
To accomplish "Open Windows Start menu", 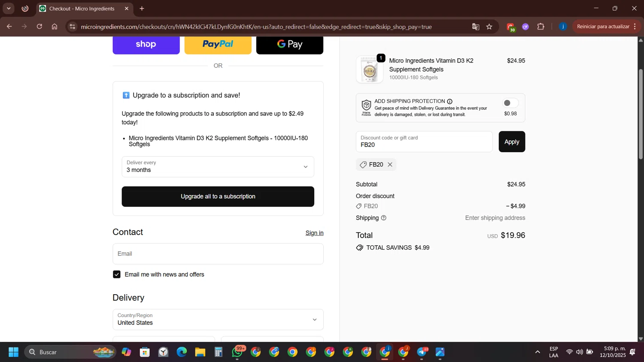I will click(13, 352).
